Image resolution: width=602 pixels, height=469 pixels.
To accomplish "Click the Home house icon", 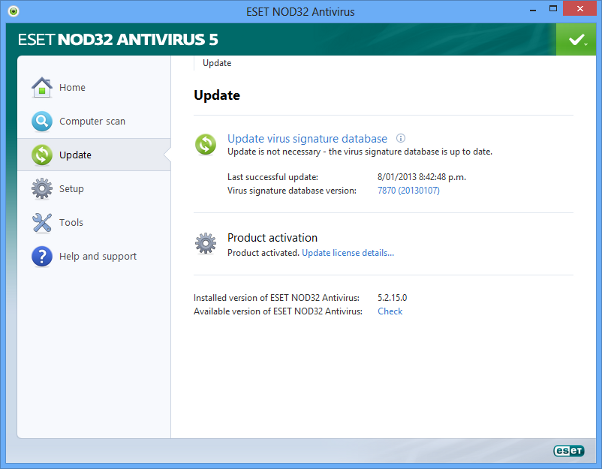I will tap(42, 88).
